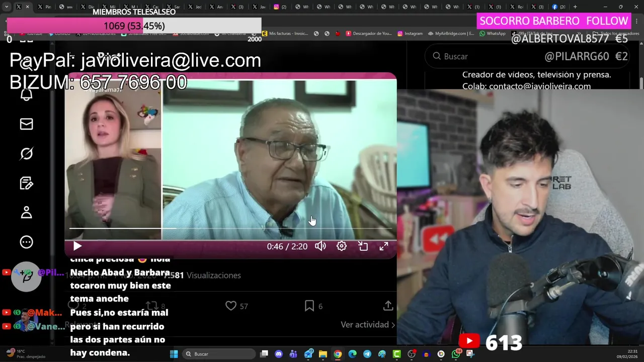Viewport: 644px width, 362px height.
Task: Open the More options circle in X sidebar
Action: 26,242
